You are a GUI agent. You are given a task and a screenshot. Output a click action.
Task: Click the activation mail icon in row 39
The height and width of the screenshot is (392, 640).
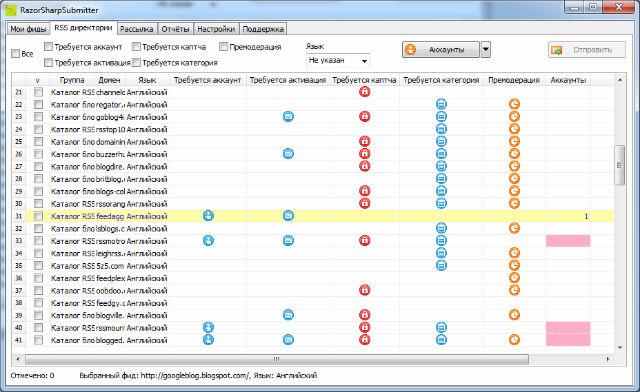tap(288, 315)
